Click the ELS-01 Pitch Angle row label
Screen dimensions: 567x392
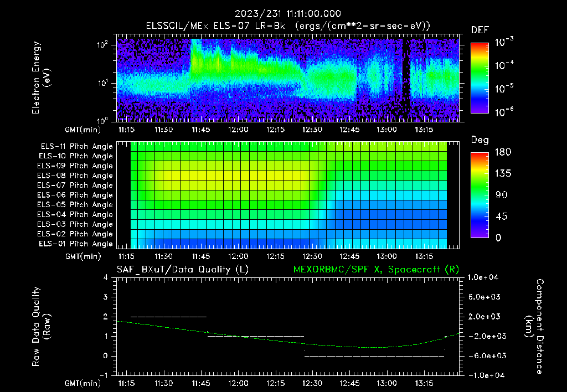76,244
